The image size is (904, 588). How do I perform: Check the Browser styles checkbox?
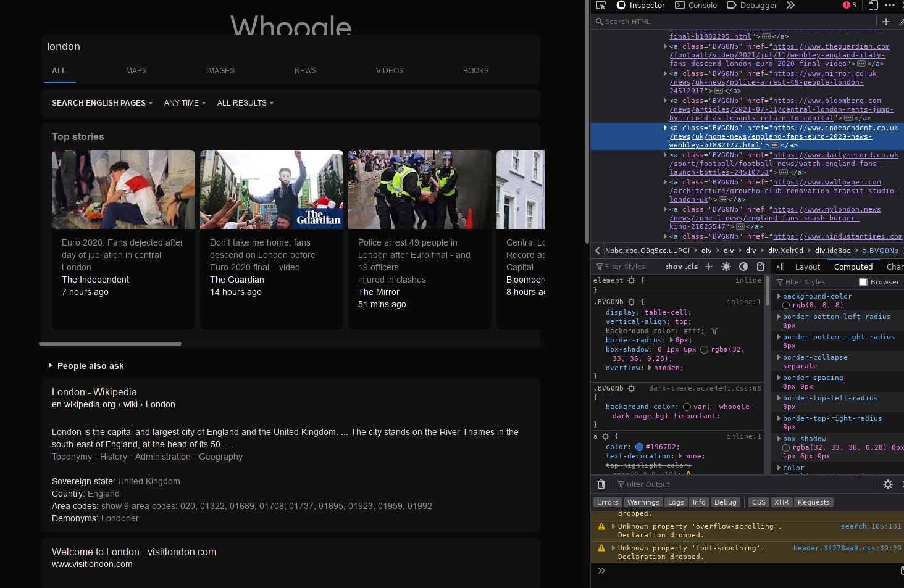pyautogui.click(x=863, y=282)
